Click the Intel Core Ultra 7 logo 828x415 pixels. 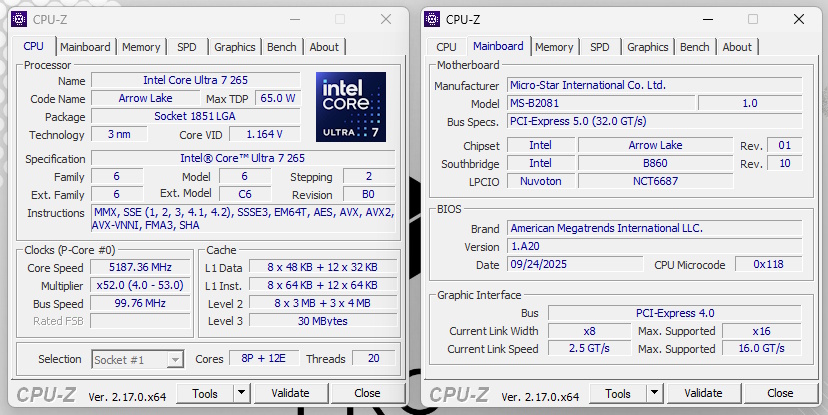click(x=351, y=107)
